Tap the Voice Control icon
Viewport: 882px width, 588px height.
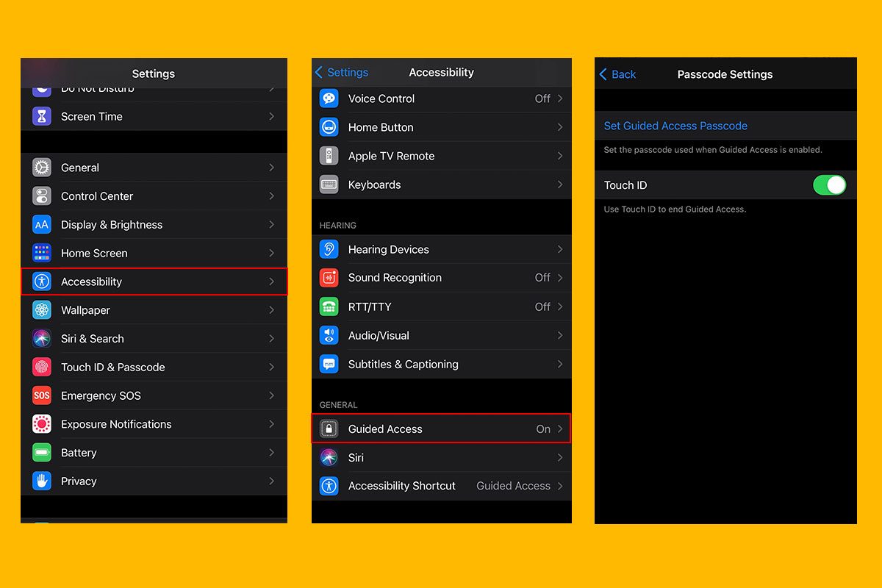(329, 98)
